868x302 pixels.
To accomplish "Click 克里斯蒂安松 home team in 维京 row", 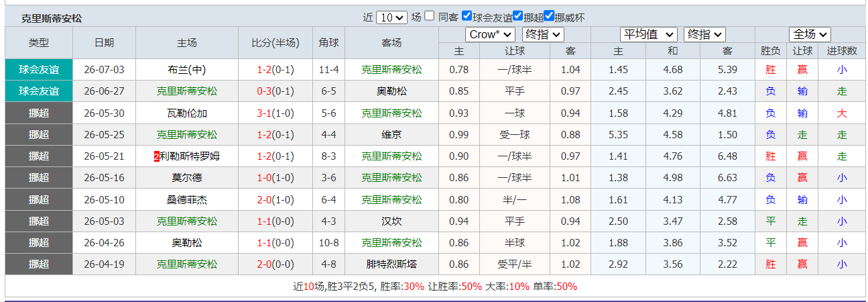I will click(187, 134).
